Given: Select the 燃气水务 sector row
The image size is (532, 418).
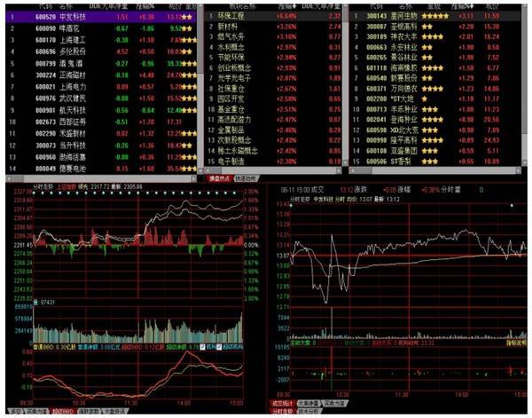Looking at the screenshot, I should pyautogui.click(x=274, y=36).
